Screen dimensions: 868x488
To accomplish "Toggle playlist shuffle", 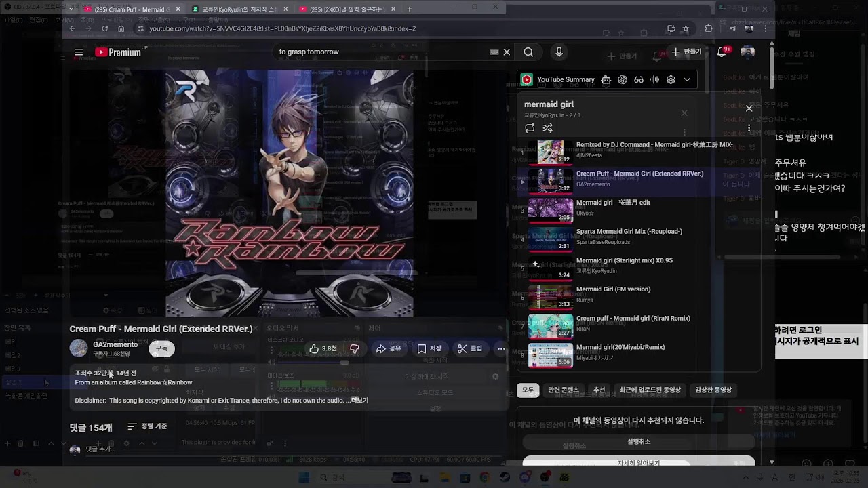I will point(548,127).
